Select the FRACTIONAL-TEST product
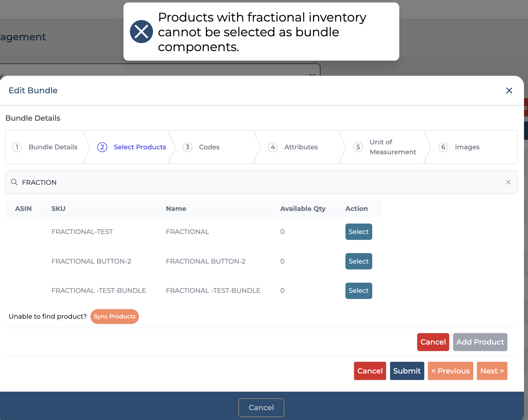The height and width of the screenshot is (420, 528). click(x=358, y=232)
